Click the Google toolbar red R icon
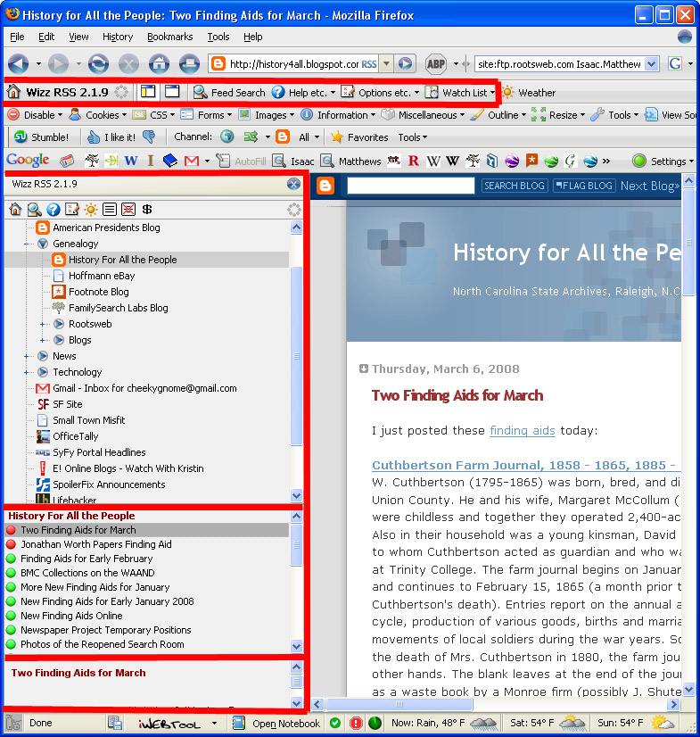 pos(414,161)
